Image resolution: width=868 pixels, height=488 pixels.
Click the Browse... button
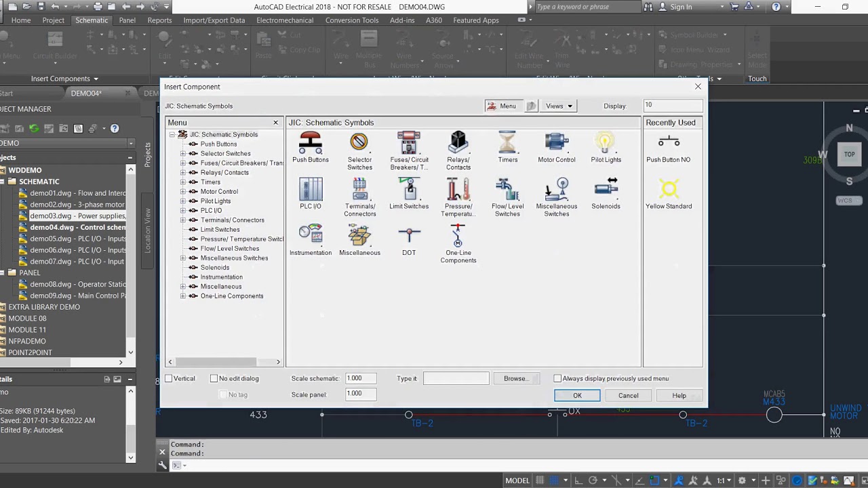[516, 378]
